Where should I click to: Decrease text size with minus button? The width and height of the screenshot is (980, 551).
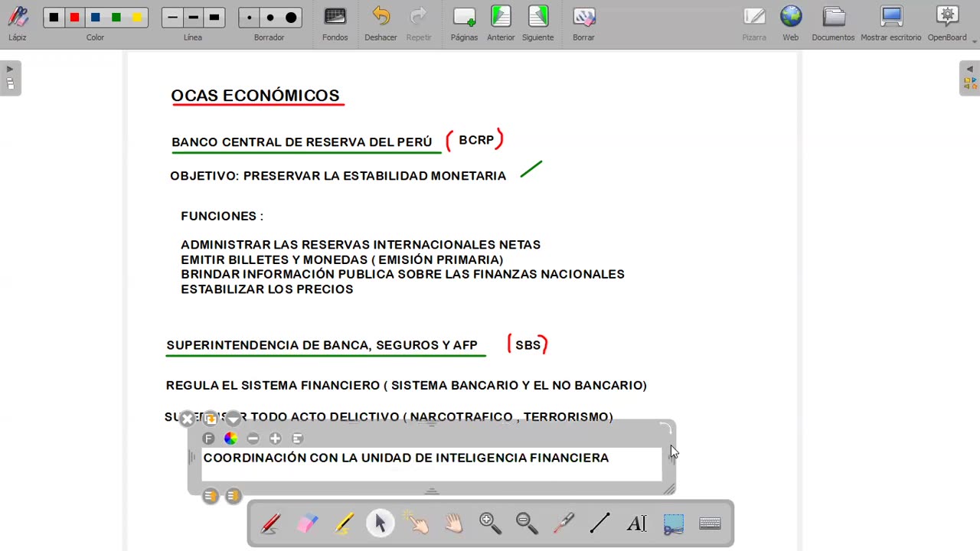click(x=253, y=439)
